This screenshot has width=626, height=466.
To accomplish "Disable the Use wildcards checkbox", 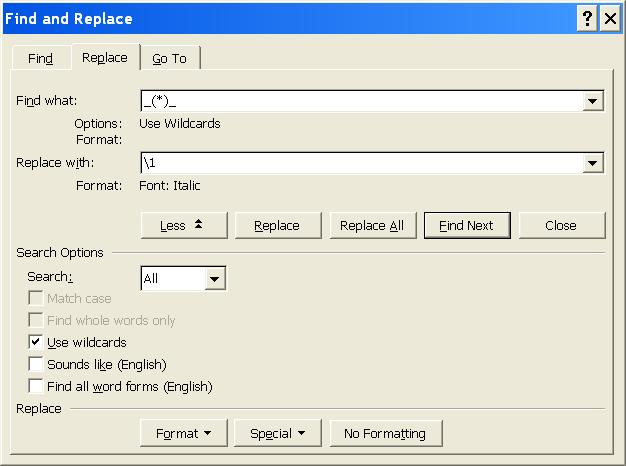I will 37,342.
